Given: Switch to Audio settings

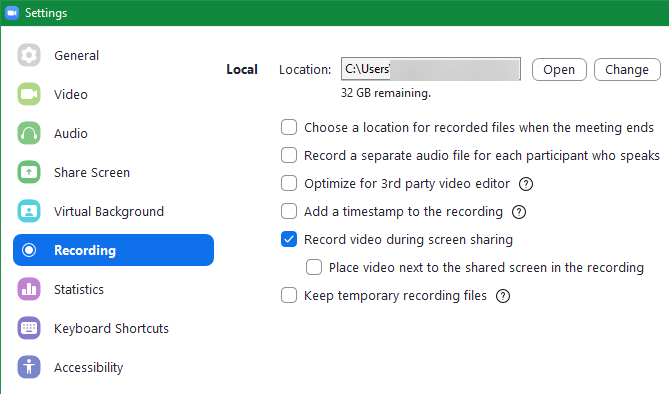Looking at the screenshot, I should pos(71,134).
